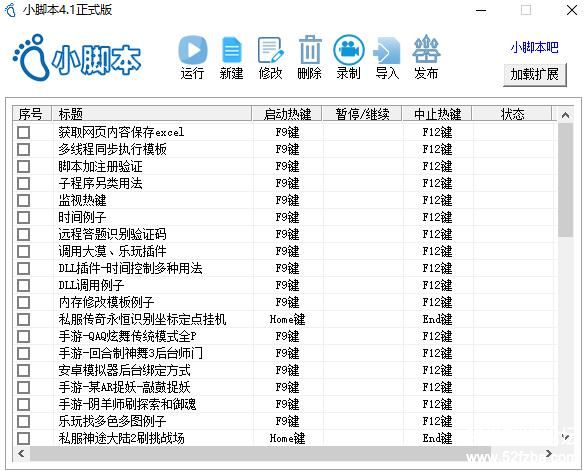Image resolution: width=585 pixels, height=471 pixels.
Task: Click the 发布 (Publish) icon
Action: 426,49
